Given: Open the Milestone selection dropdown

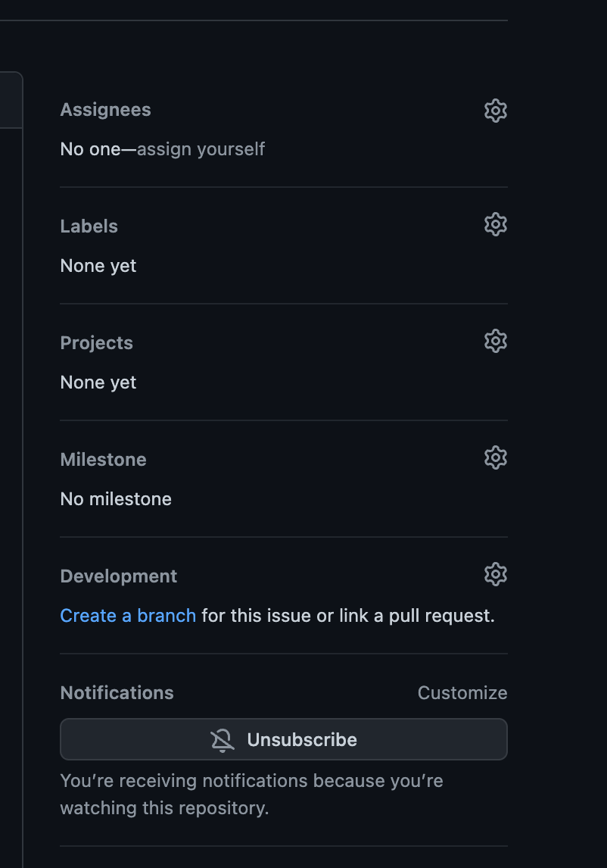Looking at the screenshot, I should [496, 457].
